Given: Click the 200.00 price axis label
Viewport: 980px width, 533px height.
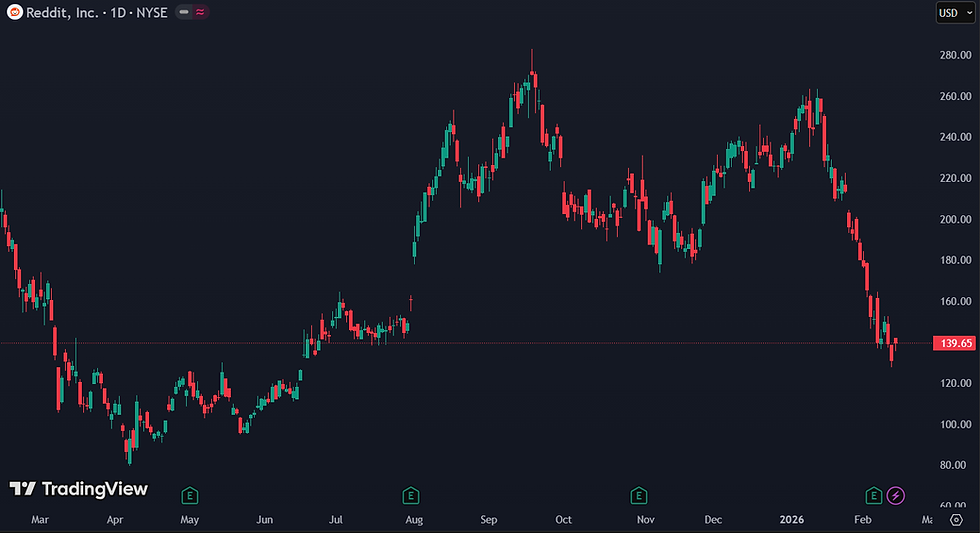Looking at the screenshot, I should click(x=956, y=219).
